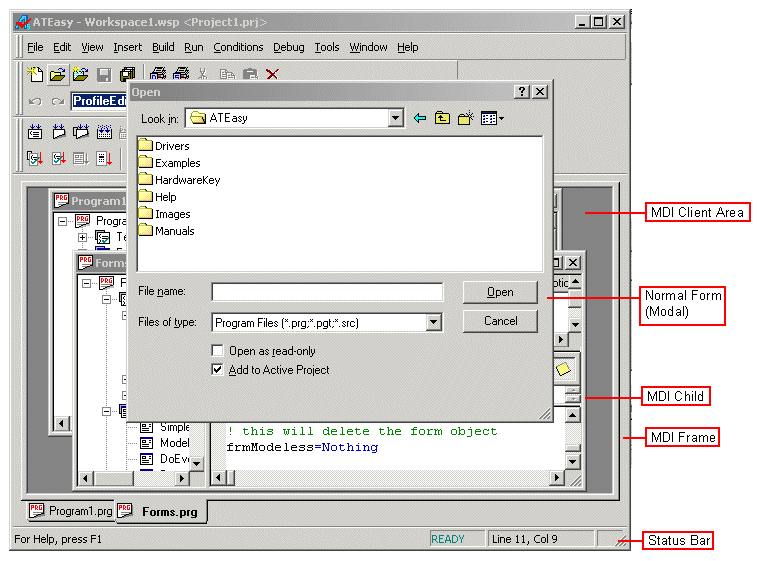Click the Undo arrow icon

[35, 101]
